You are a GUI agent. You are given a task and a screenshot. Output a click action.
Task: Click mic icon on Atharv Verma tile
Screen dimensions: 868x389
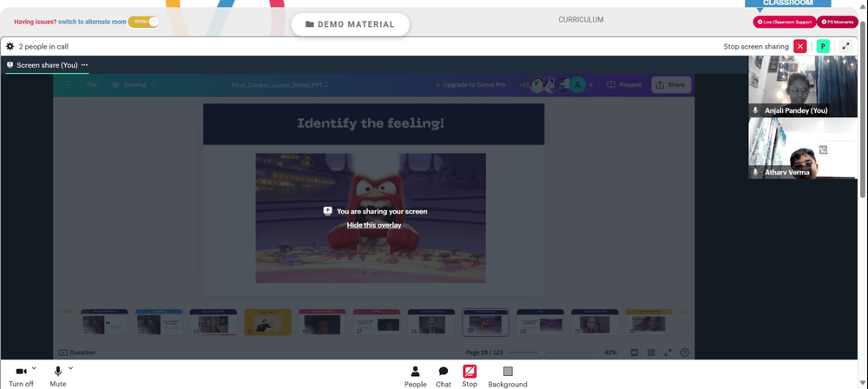point(755,172)
